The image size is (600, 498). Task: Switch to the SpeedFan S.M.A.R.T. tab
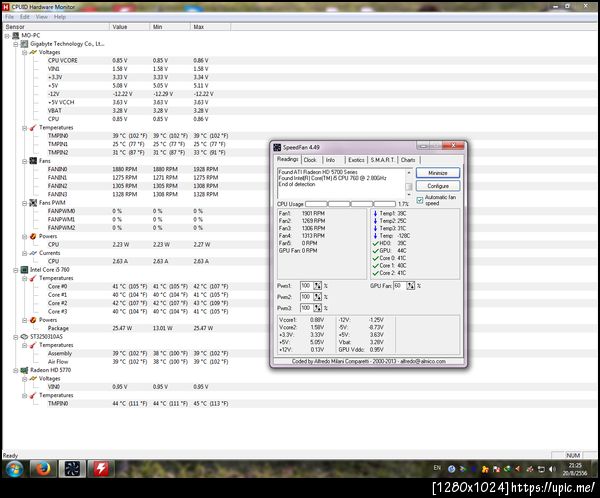click(x=382, y=160)
